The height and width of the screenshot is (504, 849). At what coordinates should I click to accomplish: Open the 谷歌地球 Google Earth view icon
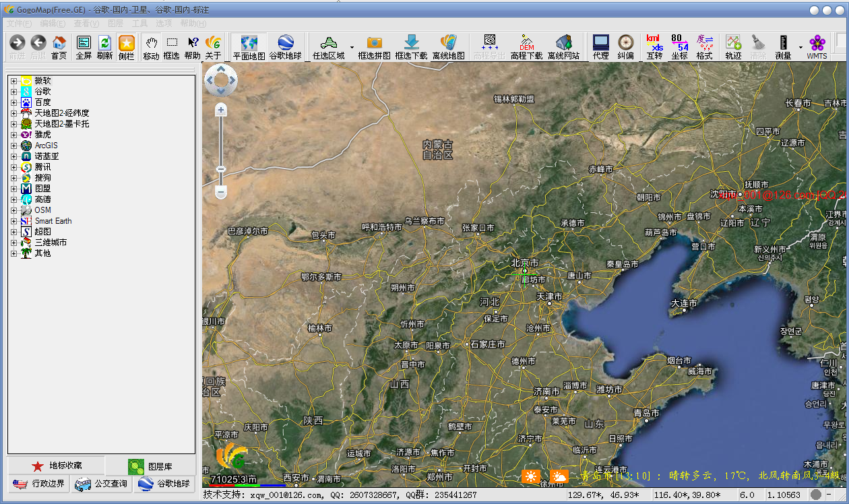click(x=285, y=47)
